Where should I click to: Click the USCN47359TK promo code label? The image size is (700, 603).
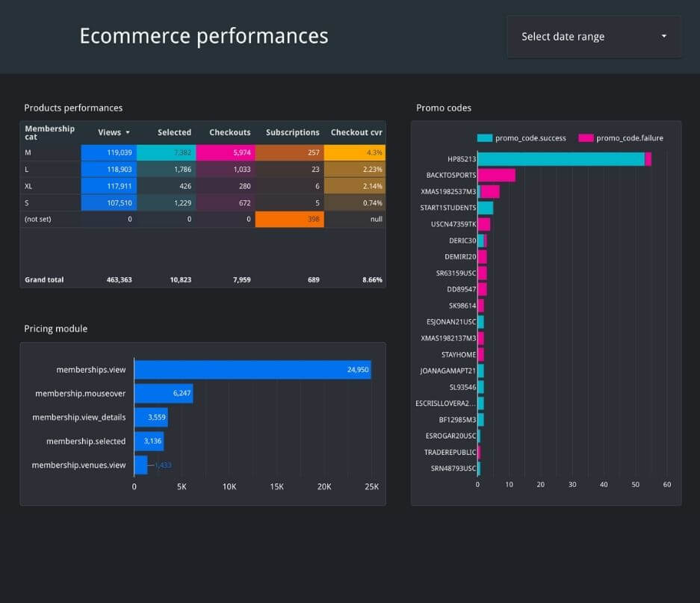453,224
